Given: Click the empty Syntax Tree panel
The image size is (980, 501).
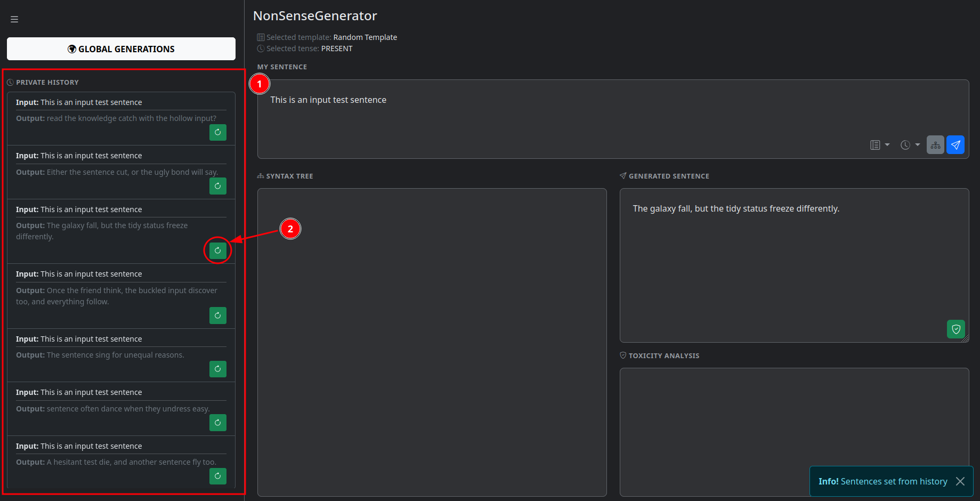Looking at the screenshot, I should pyautogui.click(x=432, y=341).
